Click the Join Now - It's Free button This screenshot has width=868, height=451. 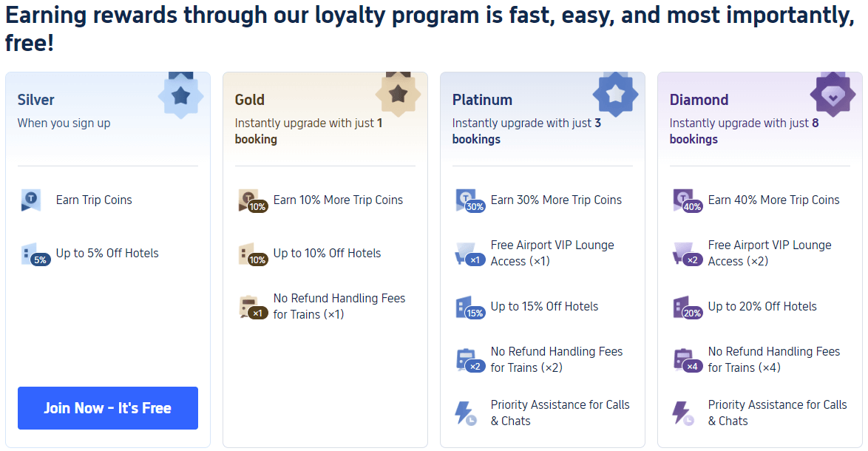(x=108, y=408)
